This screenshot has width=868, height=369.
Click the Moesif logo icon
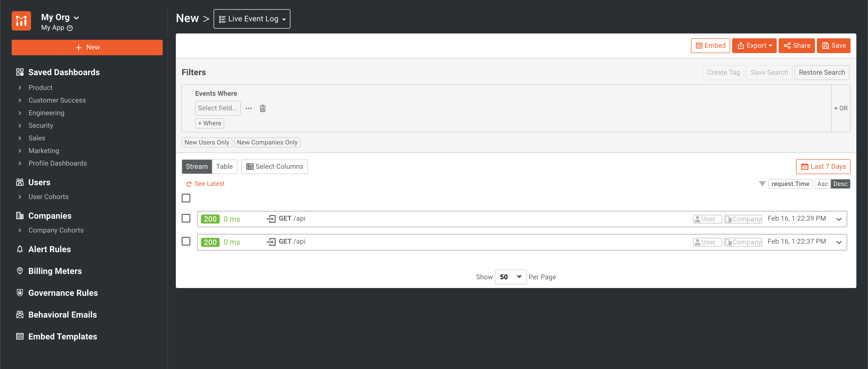pyautogui.click(x=21, y=21)
